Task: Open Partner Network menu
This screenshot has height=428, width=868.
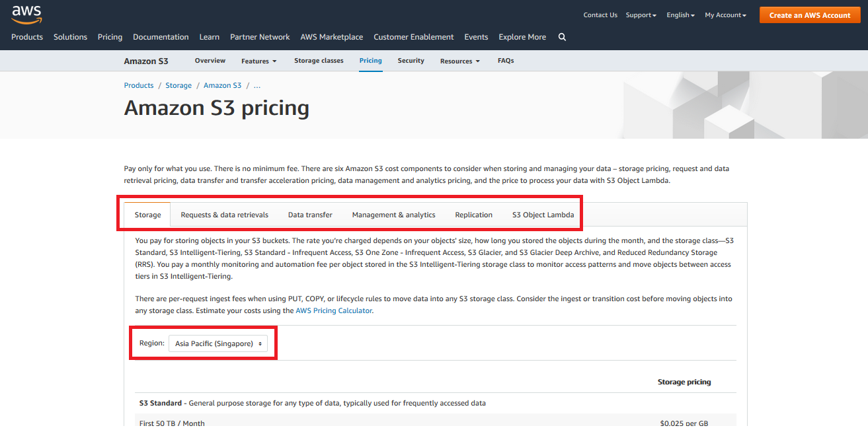Action: click(260, 37)
